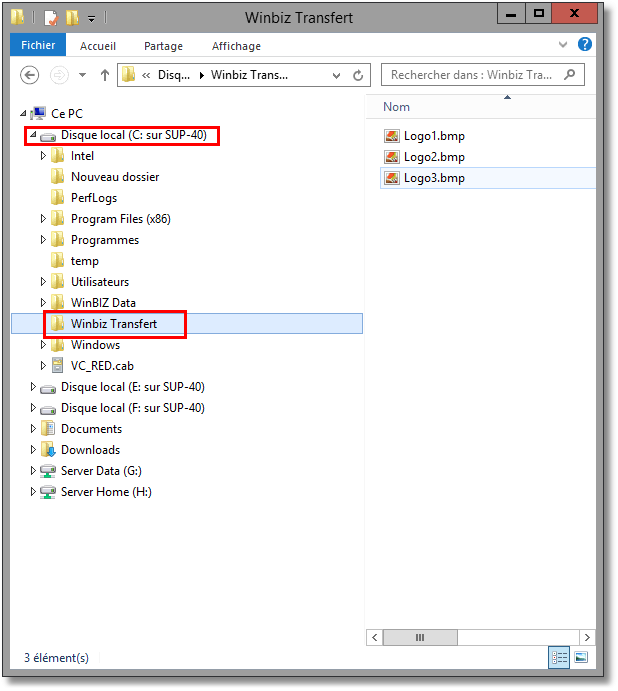Click the VC_RED.cab cabinet file icon

click(57, 365)
